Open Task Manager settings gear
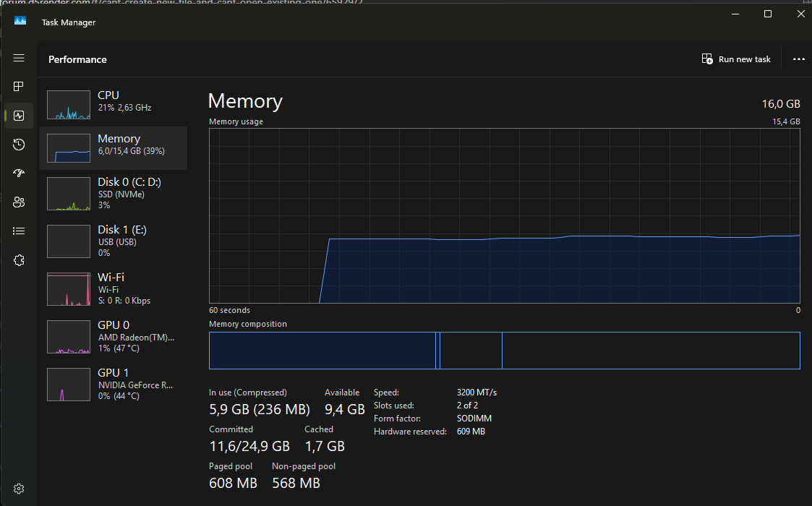This screenshot has height=506, width=812. pos(19,489)
